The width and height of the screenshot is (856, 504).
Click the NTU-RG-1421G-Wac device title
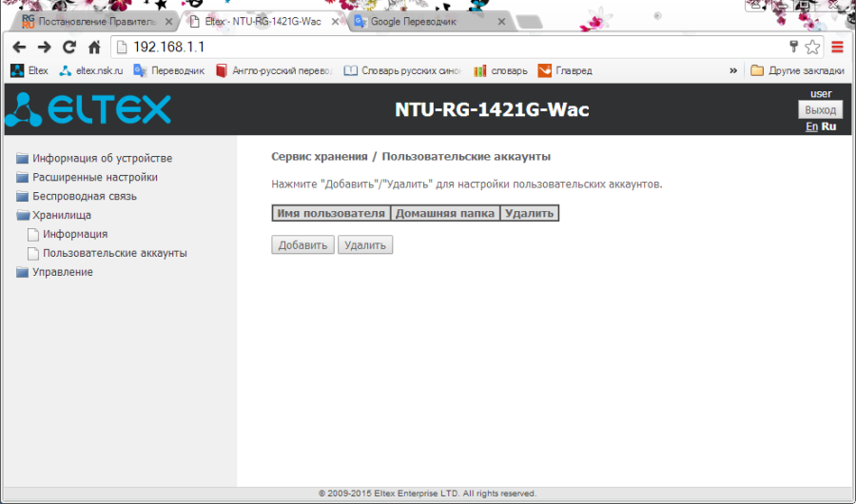click(x=492, y=109)
